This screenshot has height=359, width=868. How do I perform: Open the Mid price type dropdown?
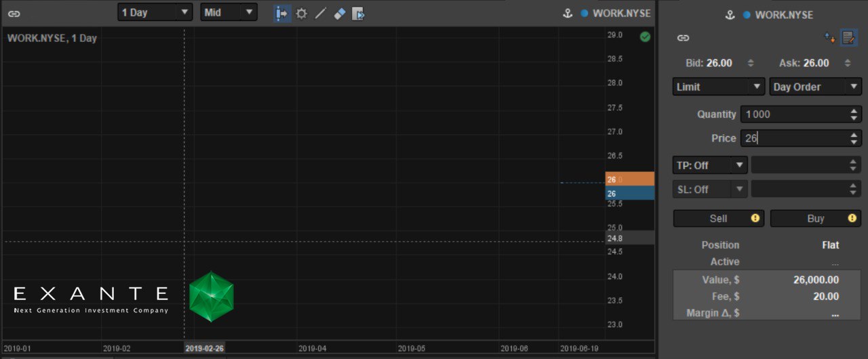(x=229, y=12)
